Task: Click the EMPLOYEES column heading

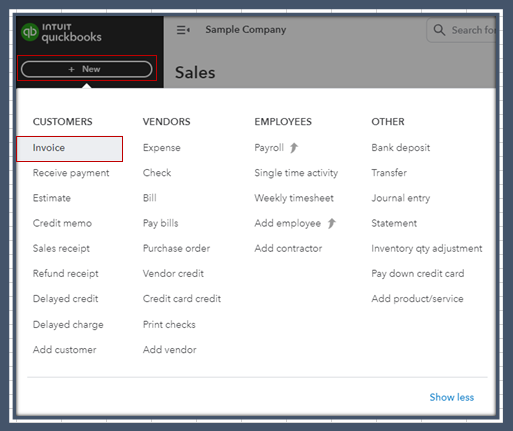Action: 283,122
